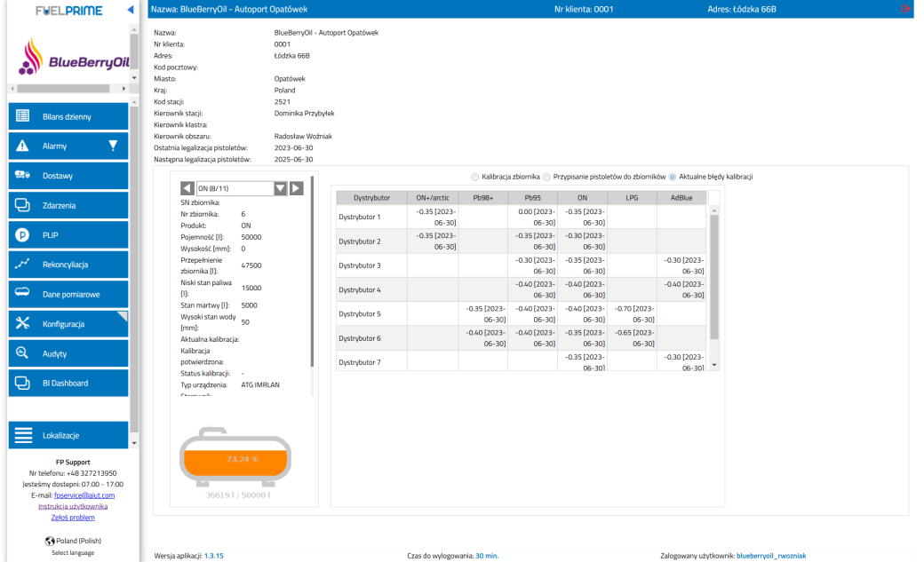Click the calibration table vertical scrollbar
Image resolution: width=924 pixels, height=562 pixels.
(x=714, y=277)
